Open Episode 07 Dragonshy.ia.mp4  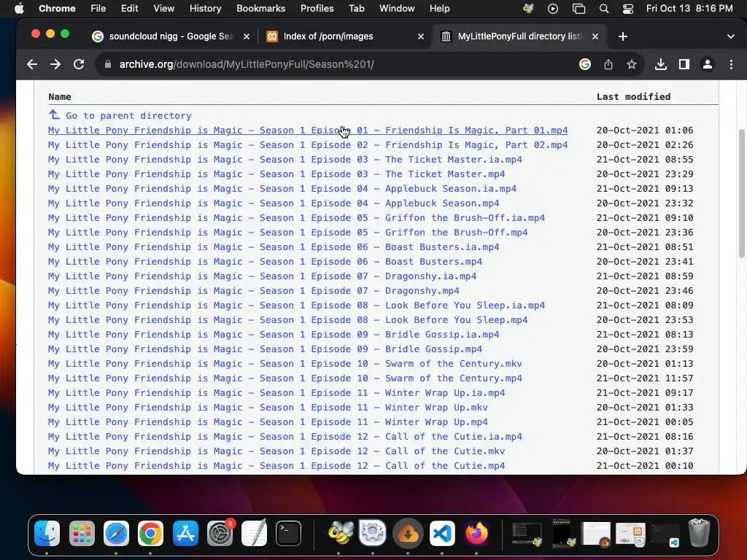pos(262,276)
